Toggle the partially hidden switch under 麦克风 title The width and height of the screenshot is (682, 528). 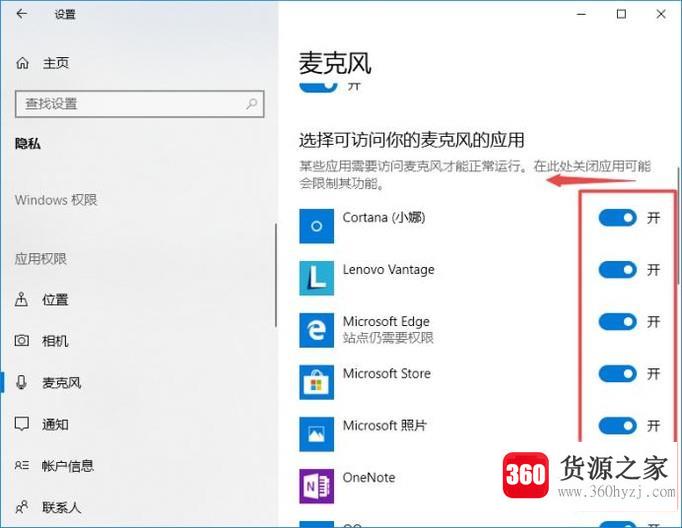click(318, 87)
